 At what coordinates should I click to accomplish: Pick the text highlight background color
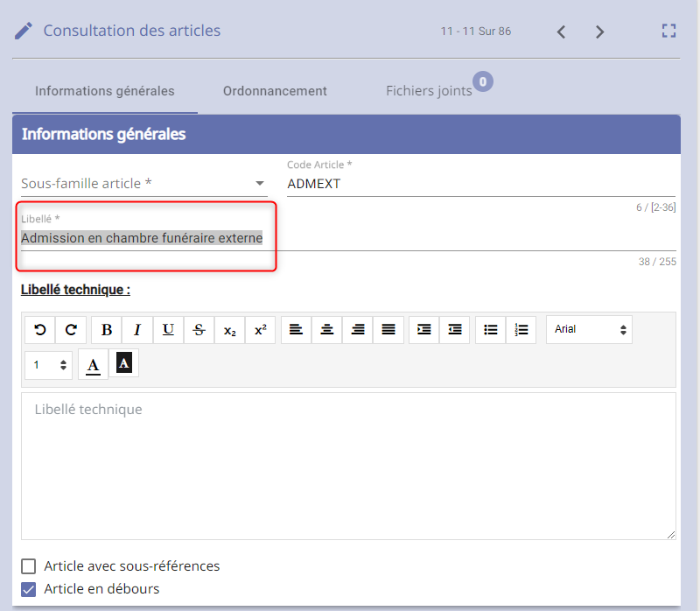point(124,364)
